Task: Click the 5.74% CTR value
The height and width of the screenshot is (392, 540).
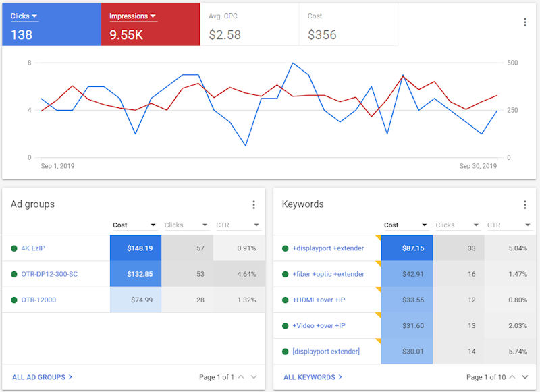Action: tap(518, 352)
